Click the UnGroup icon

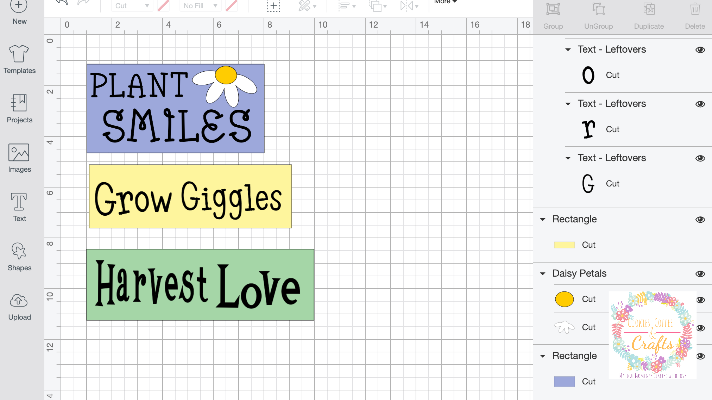598,15
